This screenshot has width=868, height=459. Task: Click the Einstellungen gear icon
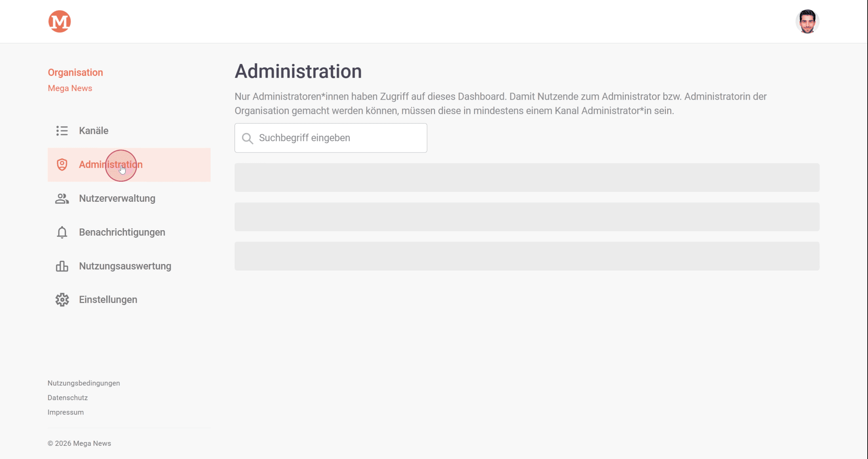[x=62, y=300]
